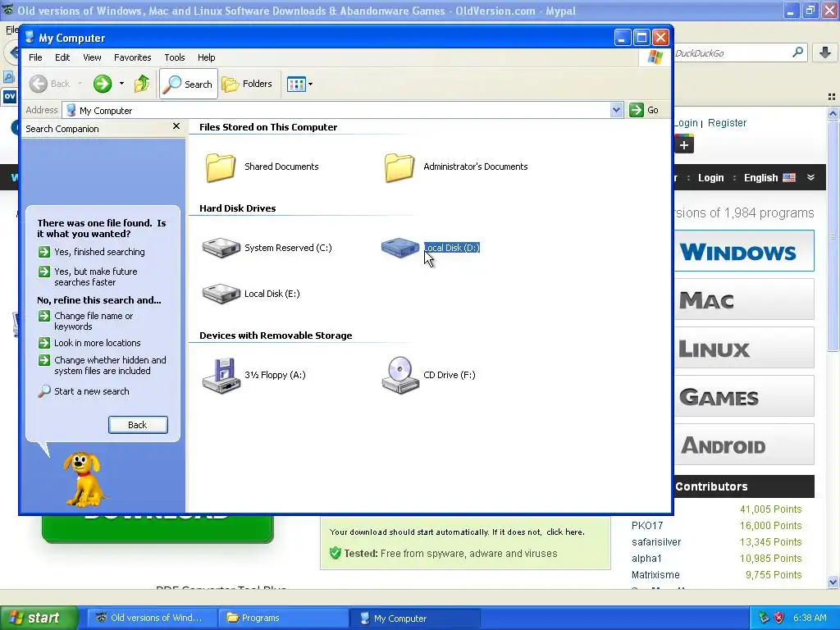Click the Windows Start button
This screenshot has width=840, height=630.
pyautogui.click(x=39, y=618)
